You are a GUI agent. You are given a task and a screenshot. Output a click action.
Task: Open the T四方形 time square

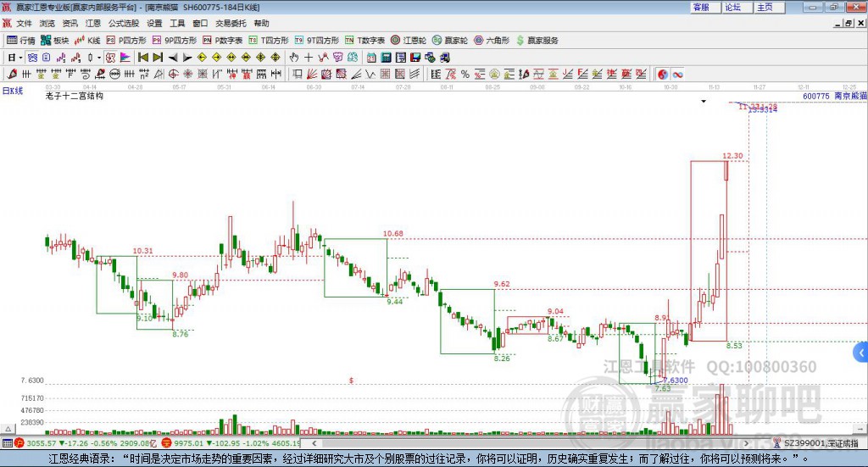(269, 41)
